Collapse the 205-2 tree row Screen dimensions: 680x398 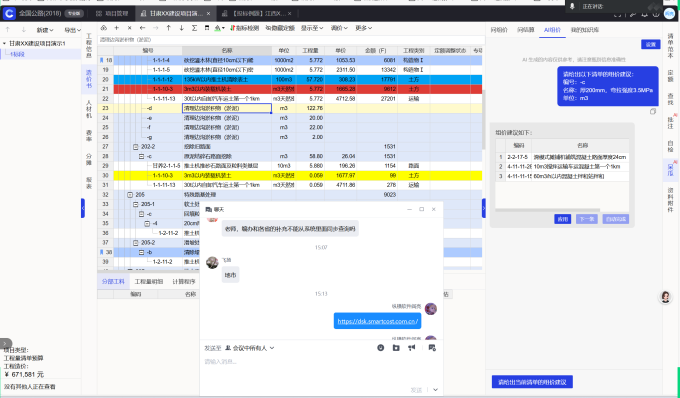coord(136,242)
